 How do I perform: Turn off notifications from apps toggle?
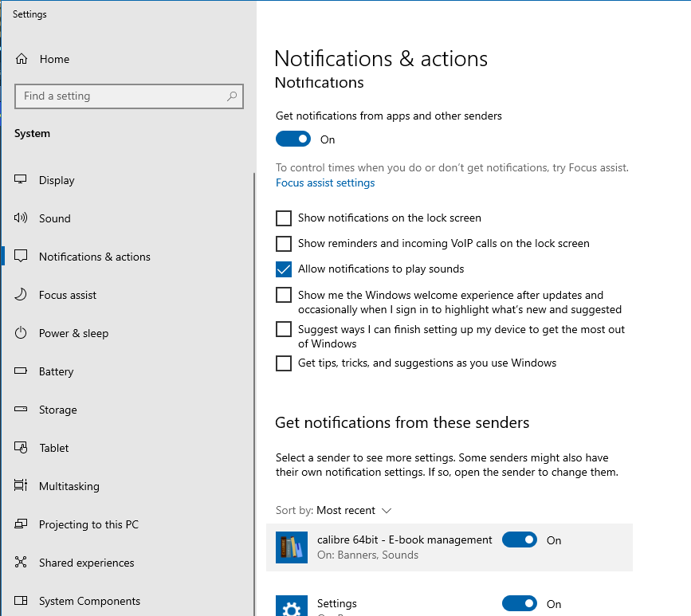(293, 139)
